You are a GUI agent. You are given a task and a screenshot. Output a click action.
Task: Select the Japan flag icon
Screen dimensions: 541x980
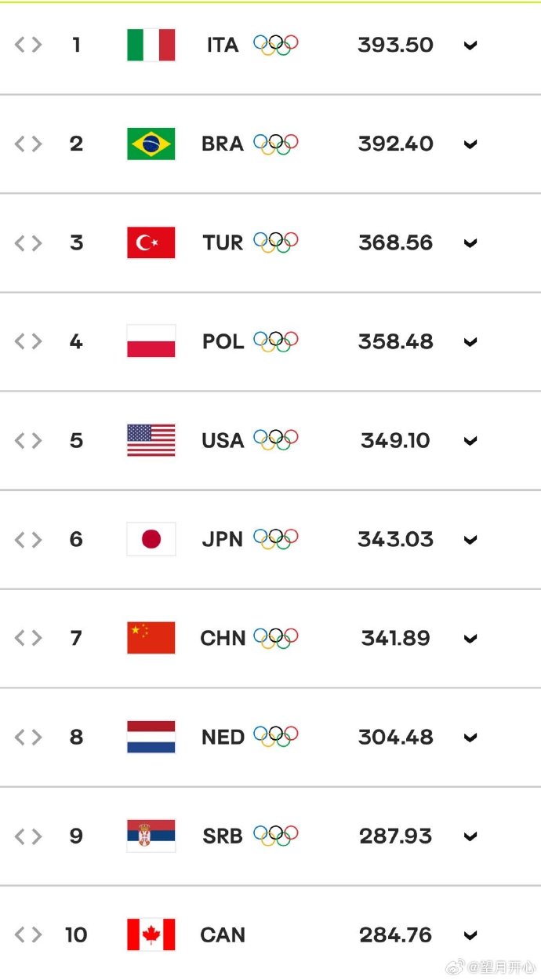click(151, 539)
